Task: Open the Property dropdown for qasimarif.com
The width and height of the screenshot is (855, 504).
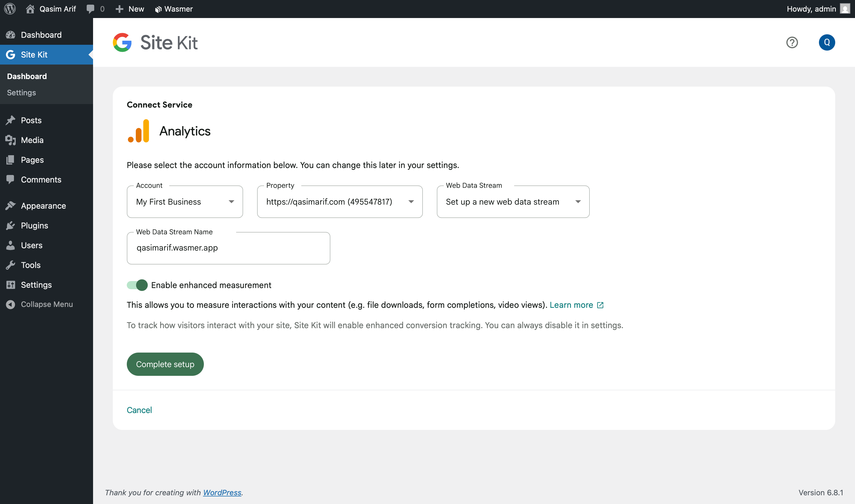Action: tap(340, 202)
